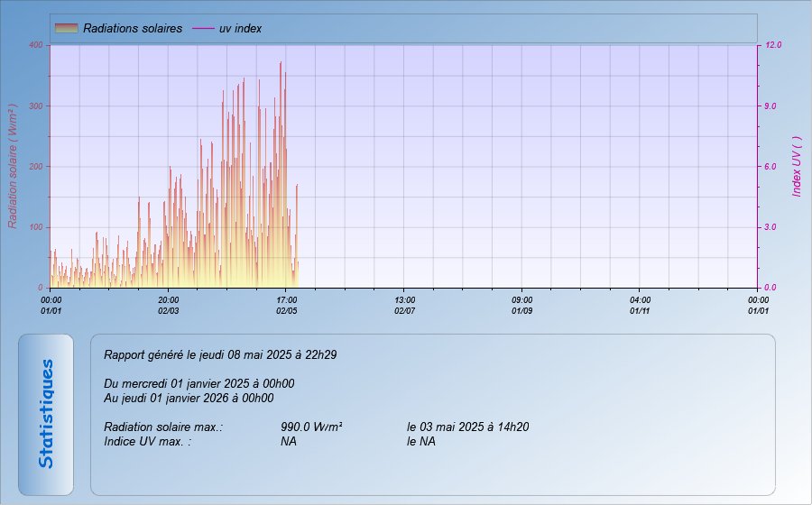Click 'Du mercredi 01 janvier 2025 à 00h00'

[x=198, y=384]
